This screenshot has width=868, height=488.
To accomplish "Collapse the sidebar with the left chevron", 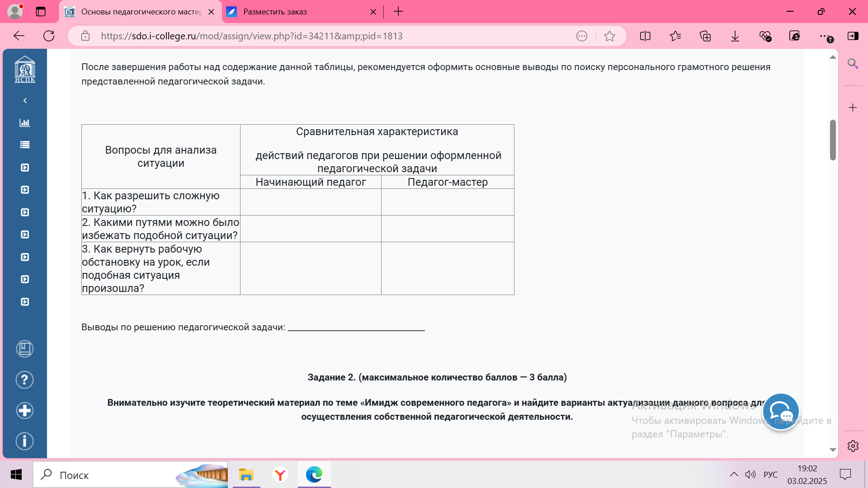I will pos(25,101).
